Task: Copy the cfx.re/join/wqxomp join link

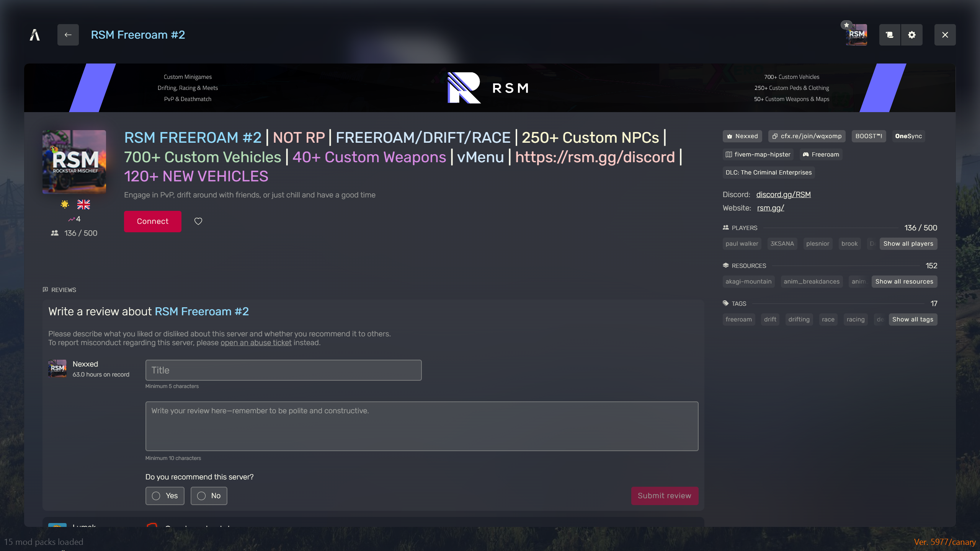Action: (807, 136)
